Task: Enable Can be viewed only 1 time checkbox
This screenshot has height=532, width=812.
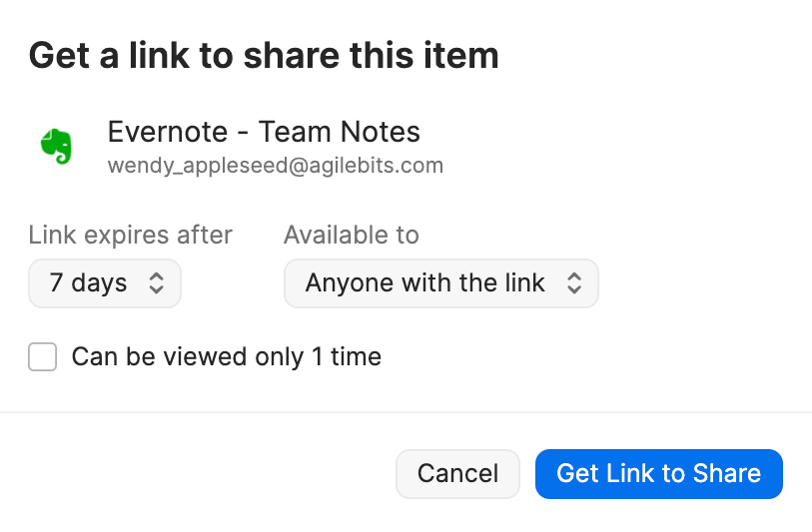Action: point(42,356)
